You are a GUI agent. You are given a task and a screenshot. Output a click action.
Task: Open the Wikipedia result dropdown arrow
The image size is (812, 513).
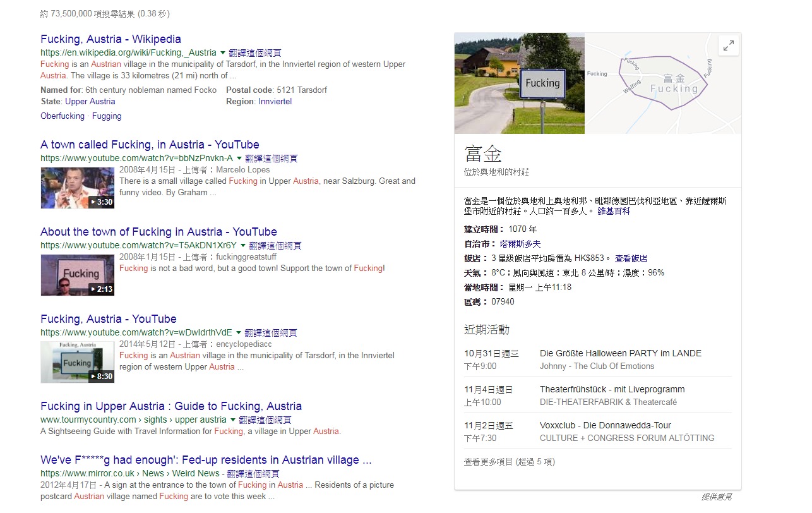click(x=222, y=53)
